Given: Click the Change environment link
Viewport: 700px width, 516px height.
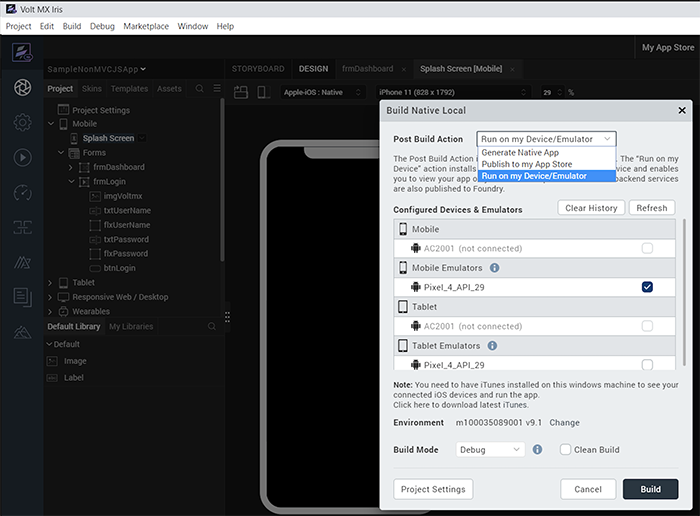Looking at the screenshot, I should 564,423.
